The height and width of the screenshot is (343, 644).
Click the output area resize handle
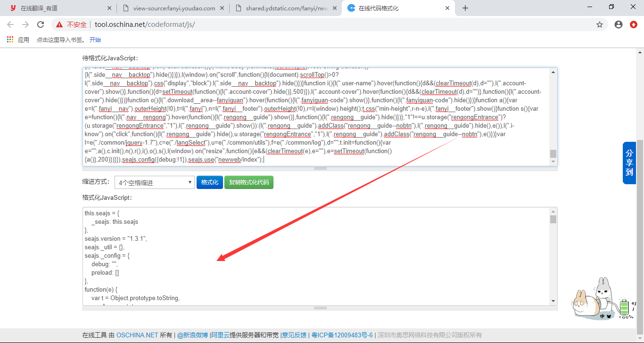(320, 308)
